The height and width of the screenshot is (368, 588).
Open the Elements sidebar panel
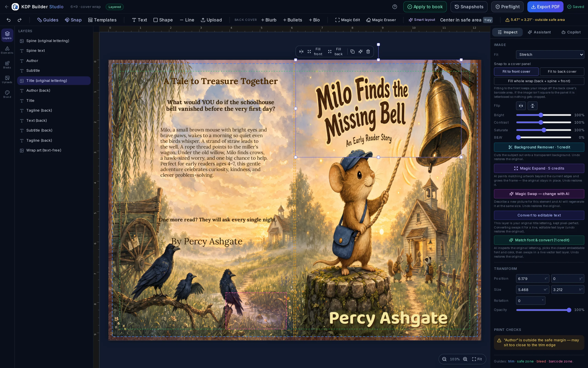[7, 50]
